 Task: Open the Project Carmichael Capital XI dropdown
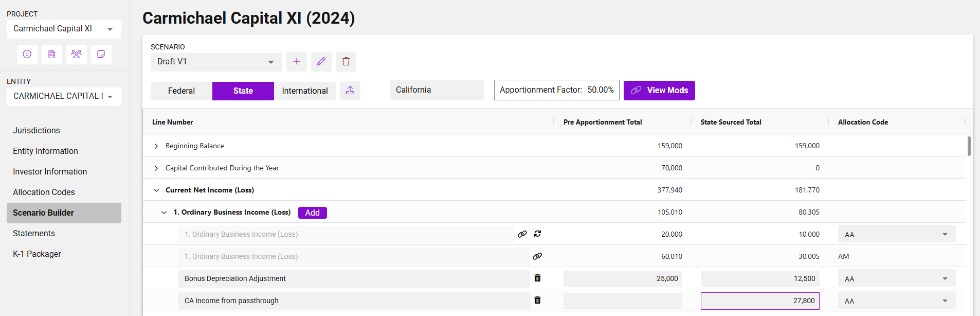64,29
